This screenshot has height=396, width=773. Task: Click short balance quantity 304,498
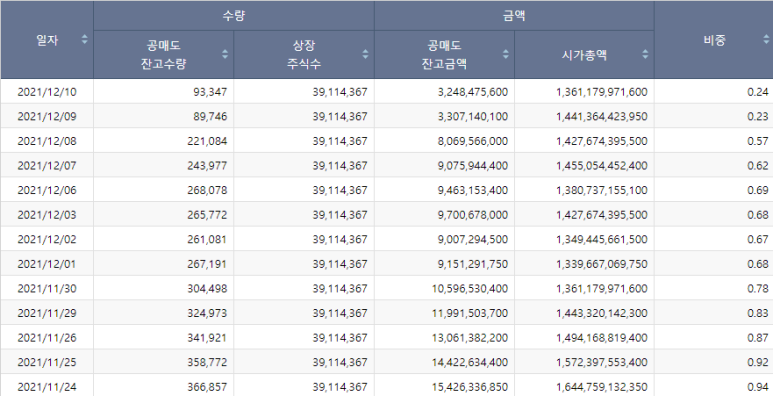click(207, 288)
